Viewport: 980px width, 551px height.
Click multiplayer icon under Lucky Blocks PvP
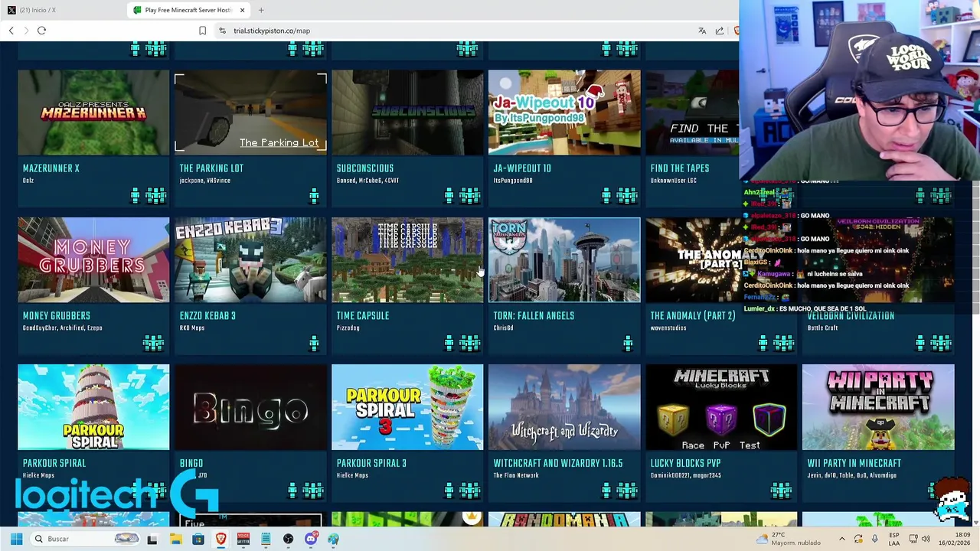(x=782, y=491)
